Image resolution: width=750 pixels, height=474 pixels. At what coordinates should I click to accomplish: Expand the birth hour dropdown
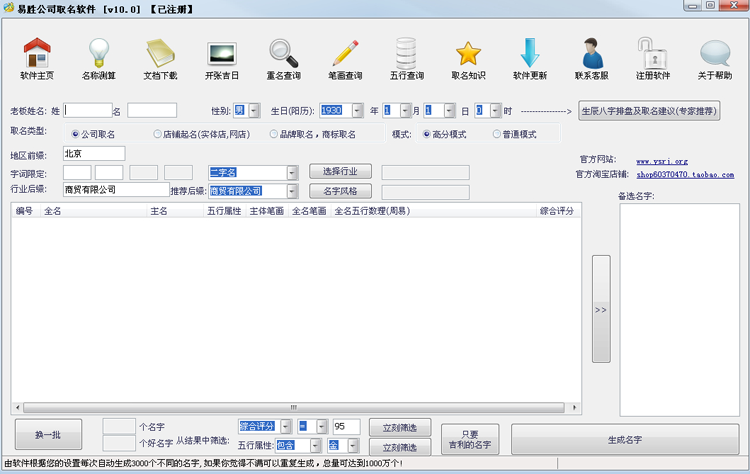(x=496, y=111)
